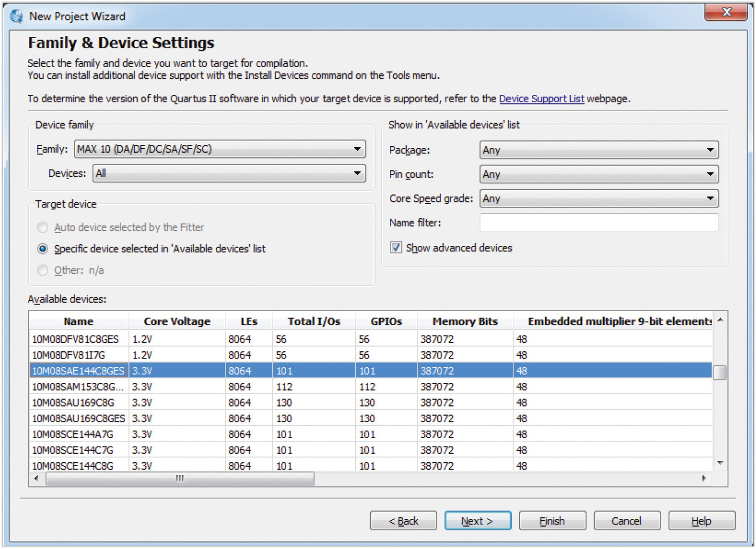Image resolution: width=756 pixels, height=549 pixels.
Task: Open the Core Speed grade dropdown
Action: point(709,199)
